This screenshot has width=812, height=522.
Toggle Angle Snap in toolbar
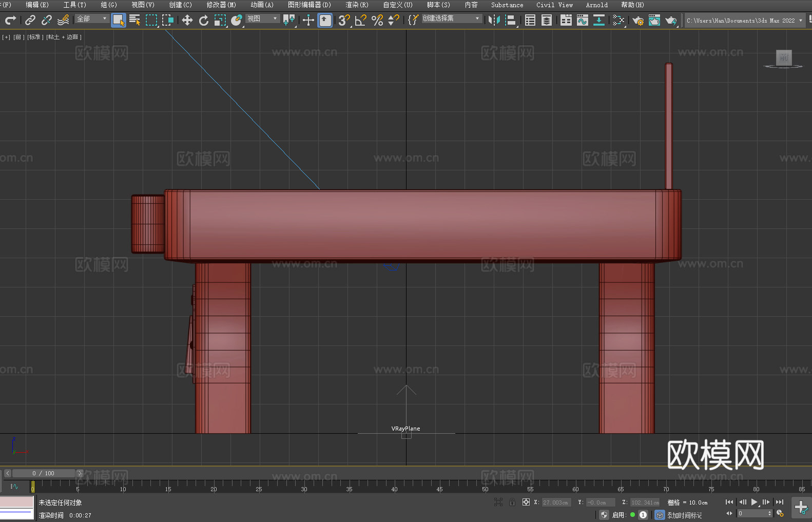[x=360, y=20]
